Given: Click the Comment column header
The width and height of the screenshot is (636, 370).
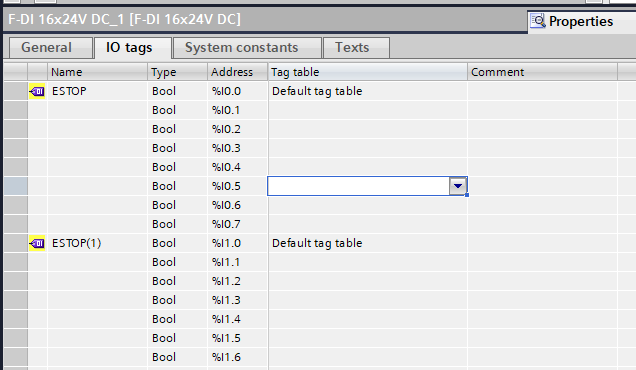Looking at the screenshot, I should tap(543, 72).
